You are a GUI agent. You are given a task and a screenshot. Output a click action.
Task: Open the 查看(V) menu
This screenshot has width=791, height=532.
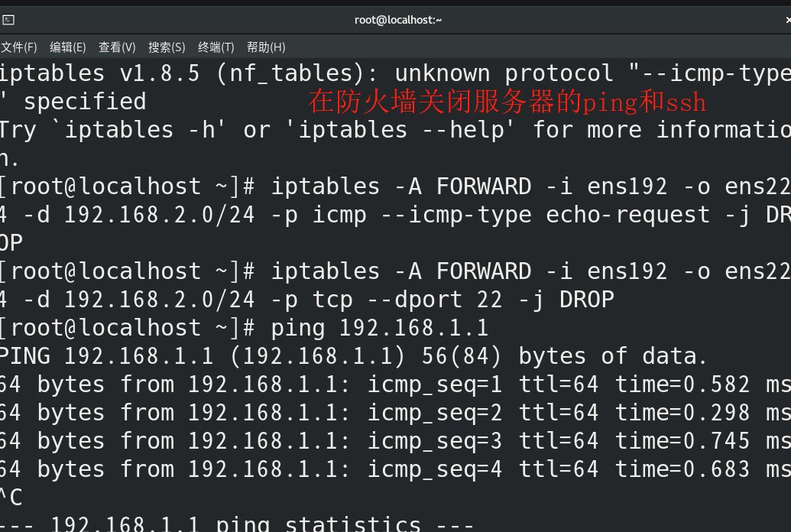coord(117,47)
